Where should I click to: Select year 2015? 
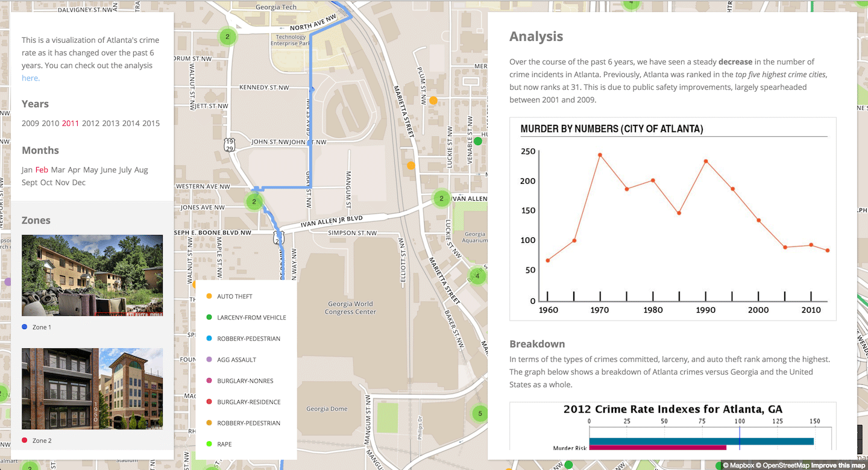click(151, 124)
